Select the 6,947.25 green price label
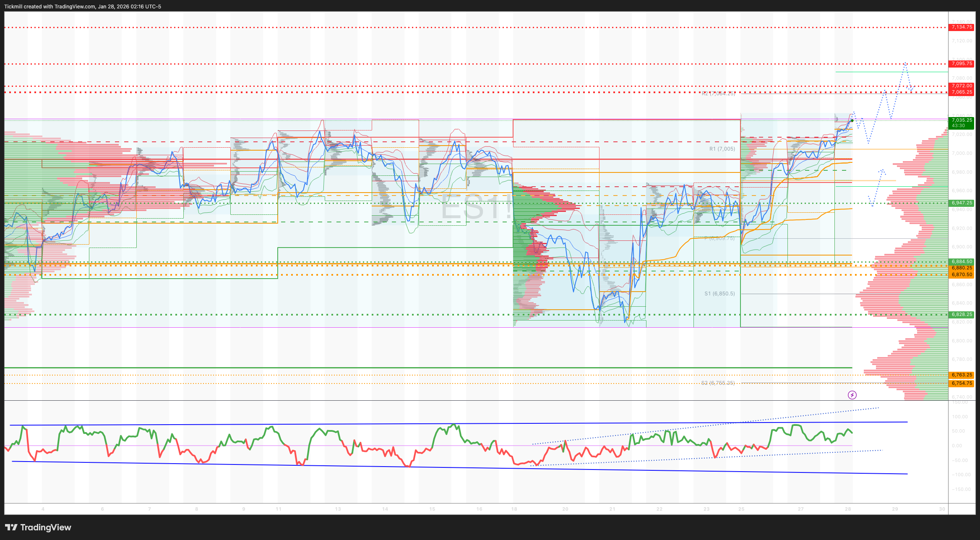 pos(962,203)
